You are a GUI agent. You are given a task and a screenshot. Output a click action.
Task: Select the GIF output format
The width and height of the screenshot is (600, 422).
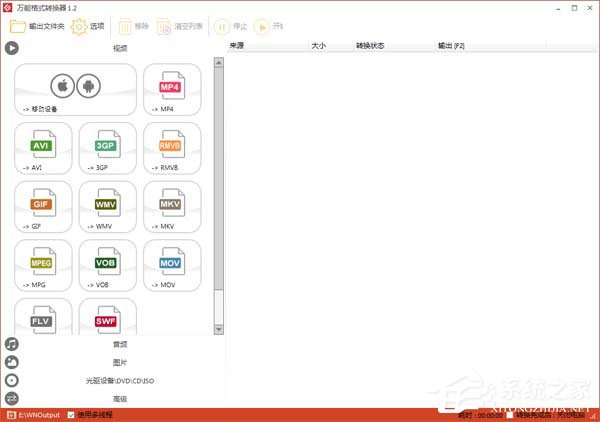click(43, 207)
